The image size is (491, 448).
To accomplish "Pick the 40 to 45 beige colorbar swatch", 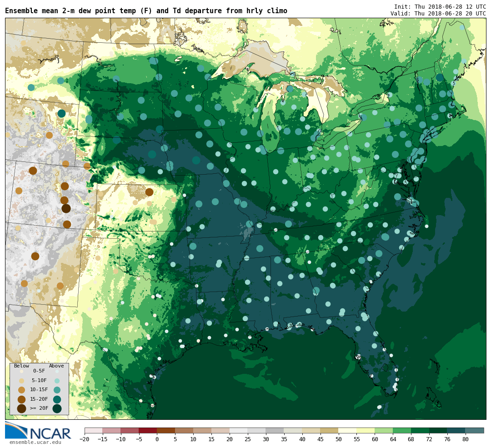I will pos(311,430).
